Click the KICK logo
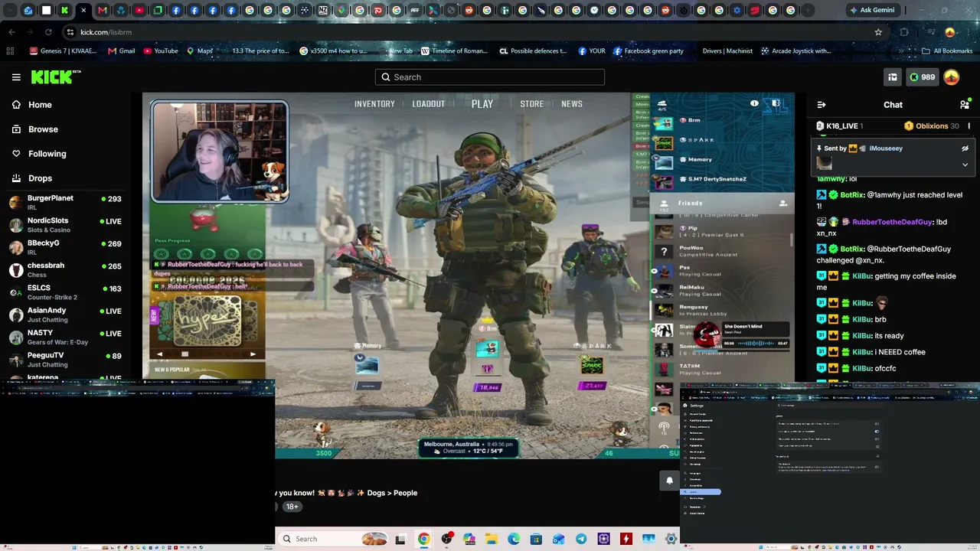Viewport: 980px width, 551px height. 56,77
